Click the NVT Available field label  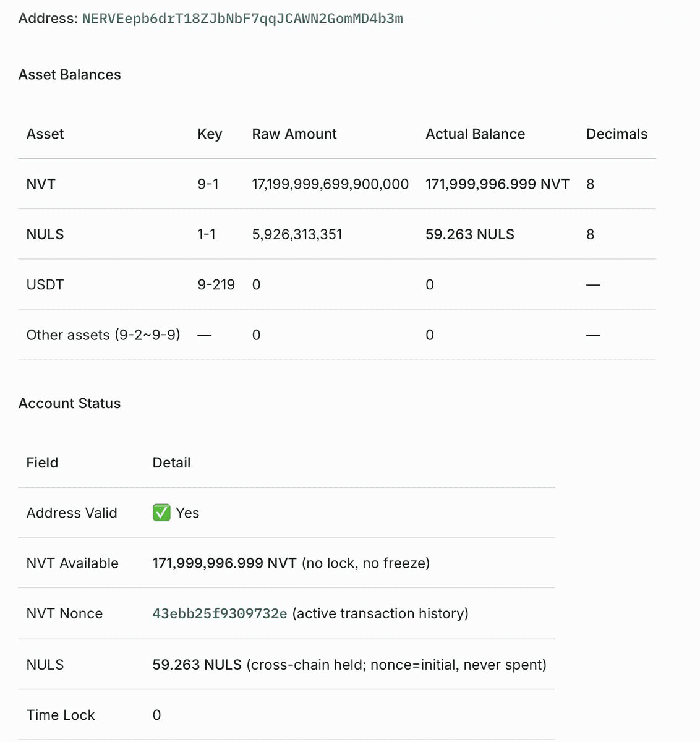72,563
